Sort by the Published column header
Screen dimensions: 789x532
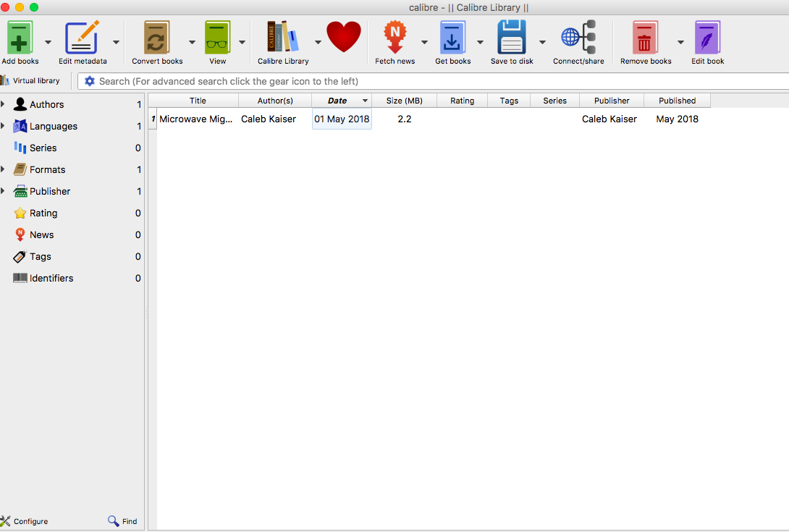pyautogui.click(x=678, y=101)
